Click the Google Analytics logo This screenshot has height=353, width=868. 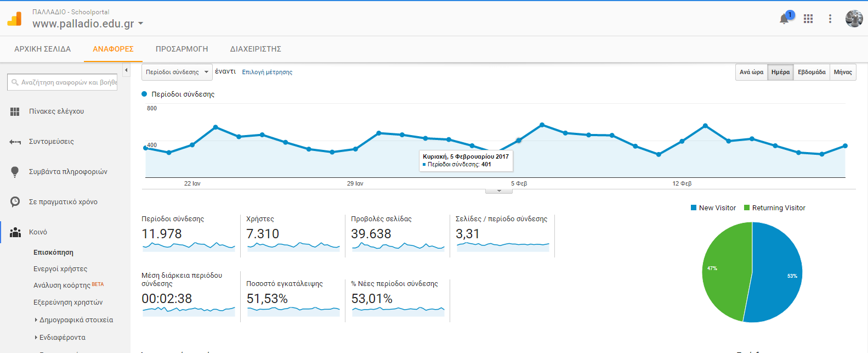point(14,19)
